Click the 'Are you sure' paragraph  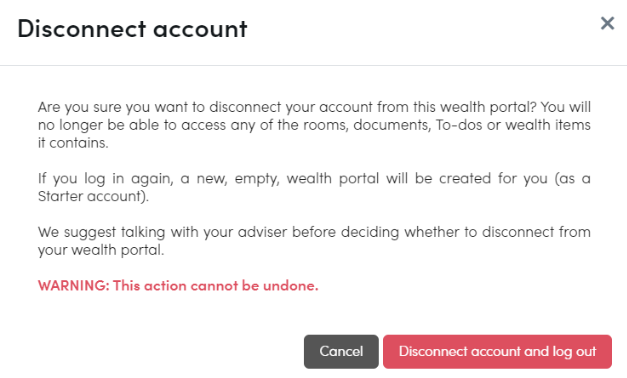tap(314, 125)
